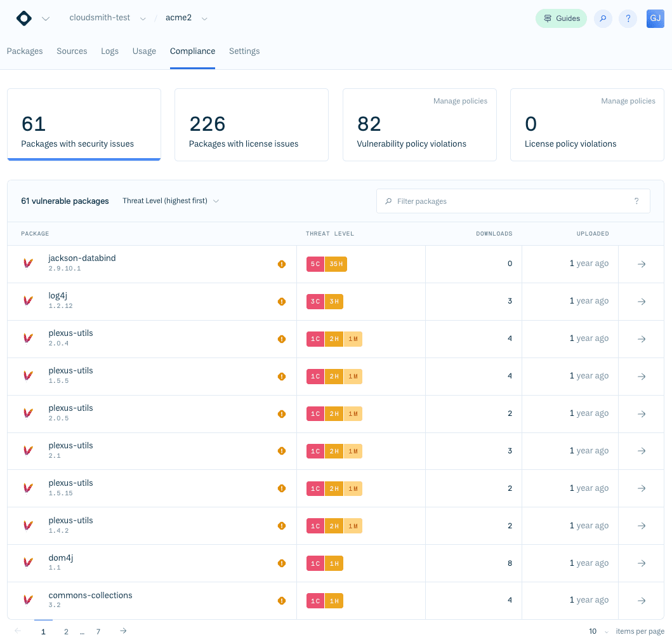This screenshot has height=642, width=672.
Task: Select Packages with security issues card
Action: 84,125
